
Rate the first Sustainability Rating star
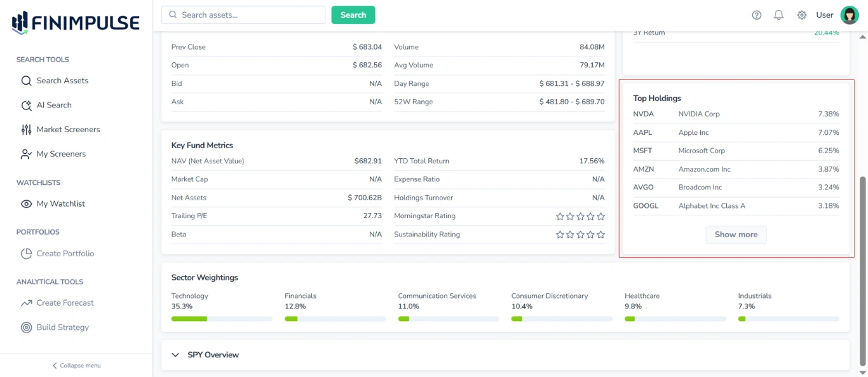(560, 235)
